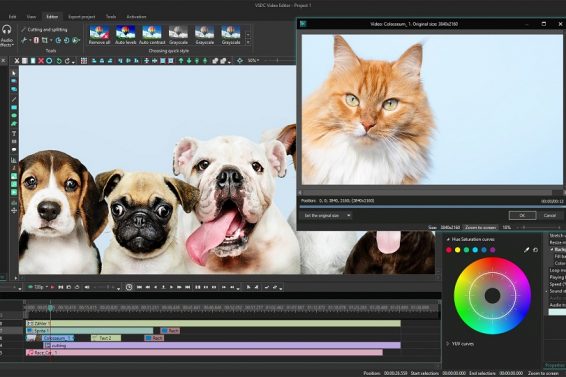Select the Colosseum_1 timeline clip

coord(58,338)
